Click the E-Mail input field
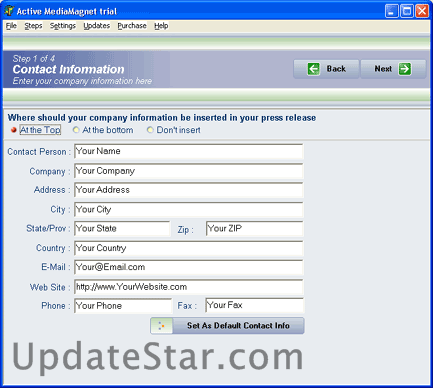 (189, 267)
